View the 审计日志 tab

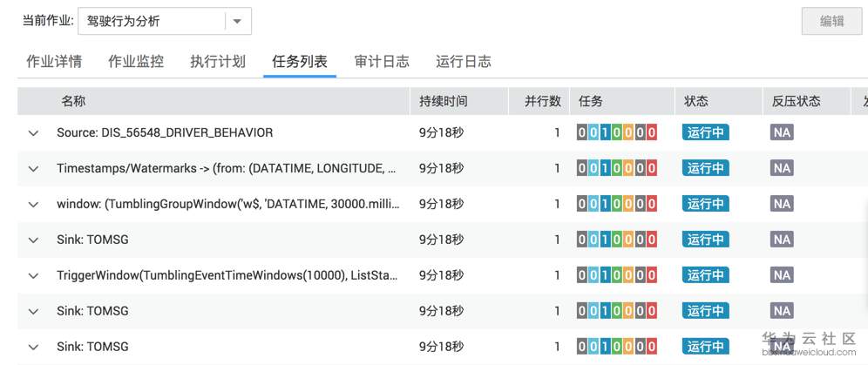click(382, 61)
